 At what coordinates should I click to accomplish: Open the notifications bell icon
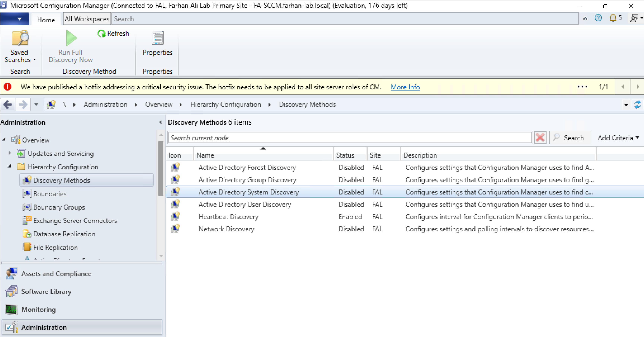(613, 18)
